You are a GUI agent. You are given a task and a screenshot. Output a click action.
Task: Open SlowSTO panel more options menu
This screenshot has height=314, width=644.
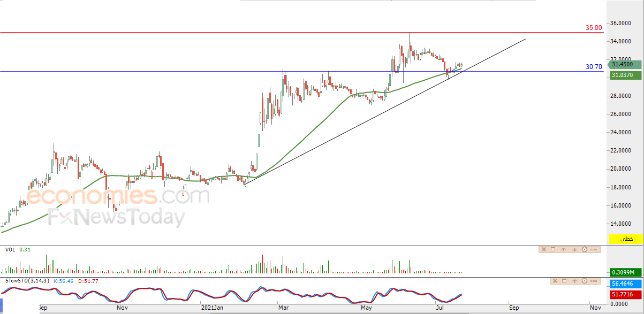[594, 281]
